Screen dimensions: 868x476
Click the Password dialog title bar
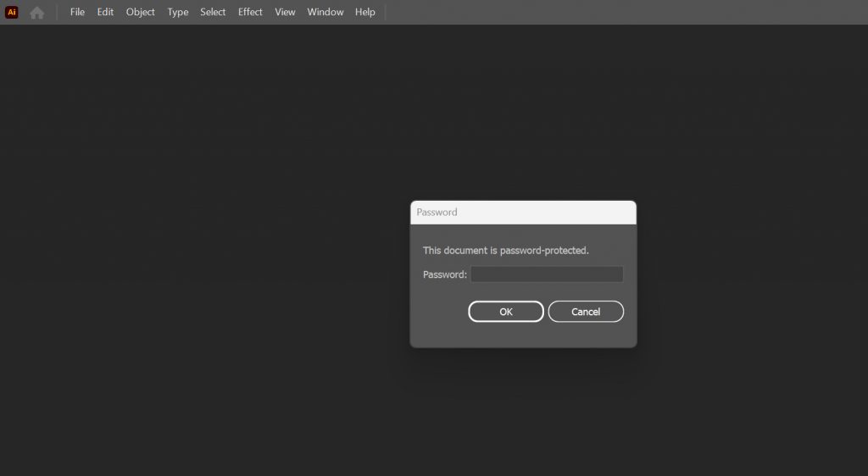pos(523,212)
